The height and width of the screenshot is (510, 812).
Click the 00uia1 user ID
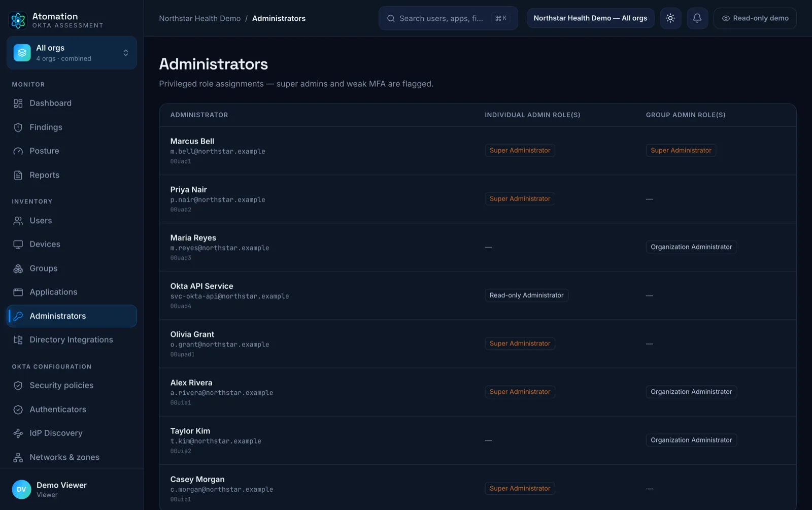(x=181, y=403)
